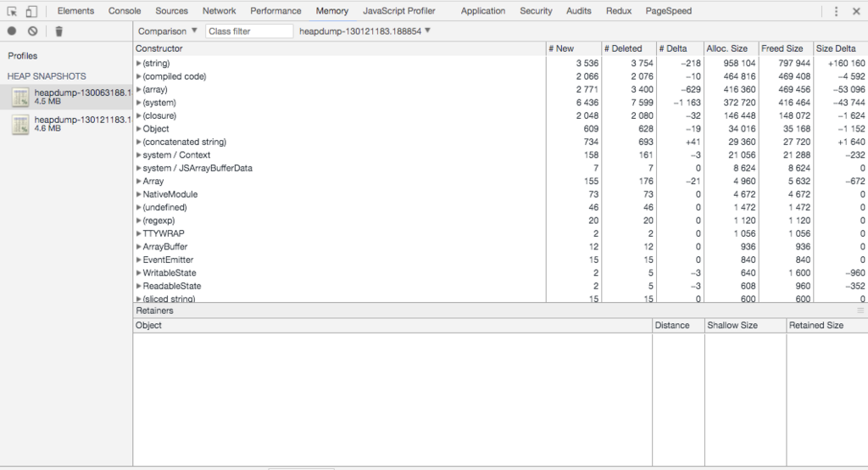
Task: Toggle the device toolbar icon
Action: click(31, 11)
